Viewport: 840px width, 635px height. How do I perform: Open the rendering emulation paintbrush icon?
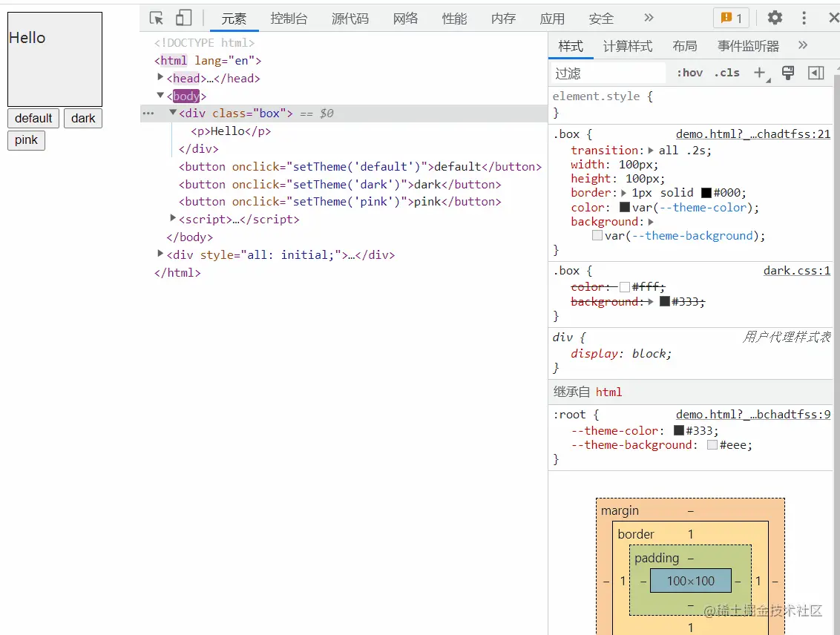click(x=787, y=73)
